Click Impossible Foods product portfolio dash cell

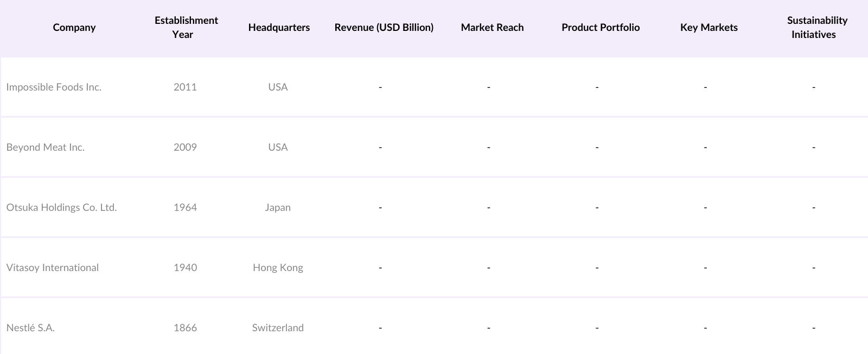[597, 87]
